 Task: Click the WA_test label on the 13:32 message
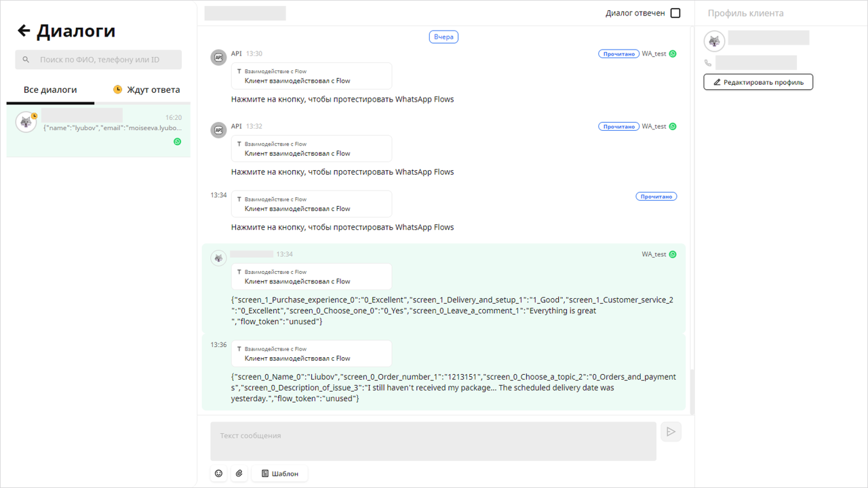[654, 126]
